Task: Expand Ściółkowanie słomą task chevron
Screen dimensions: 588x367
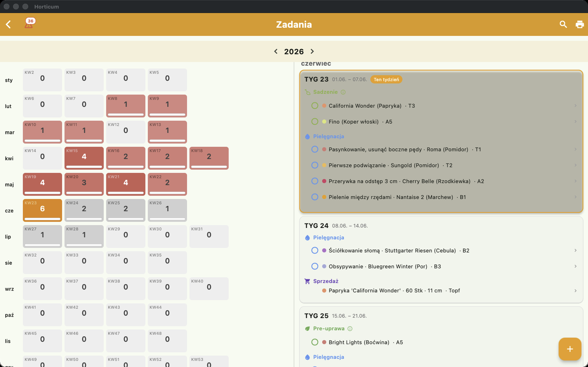Action: pos(575,250)
